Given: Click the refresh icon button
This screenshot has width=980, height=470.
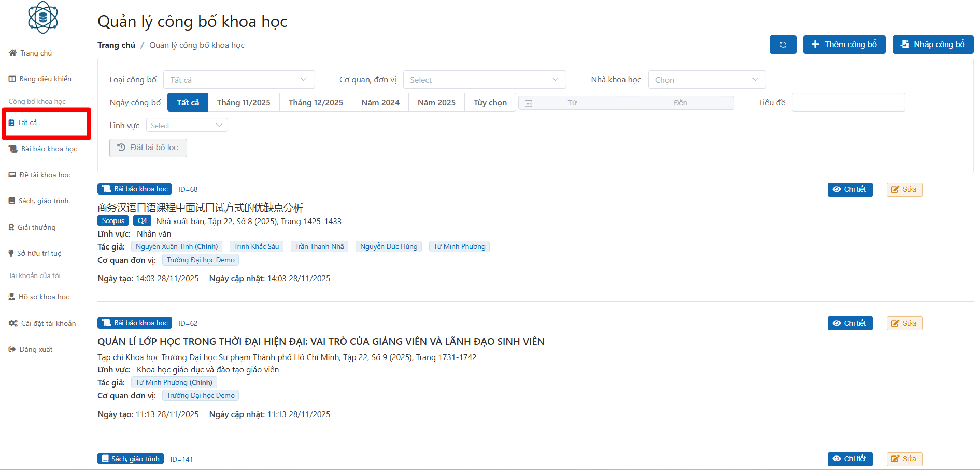Looking at the screenshot, I should click(783, 45).
